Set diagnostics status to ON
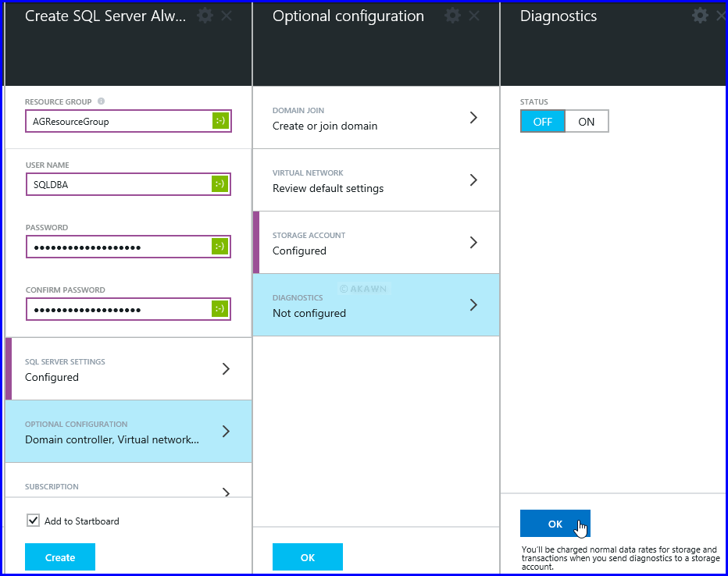This screenshot has height=576, width=728. [587, 122]
